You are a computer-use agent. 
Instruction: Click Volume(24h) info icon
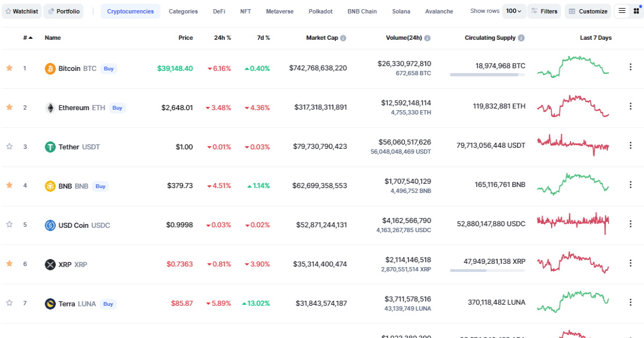coord(428,38)
